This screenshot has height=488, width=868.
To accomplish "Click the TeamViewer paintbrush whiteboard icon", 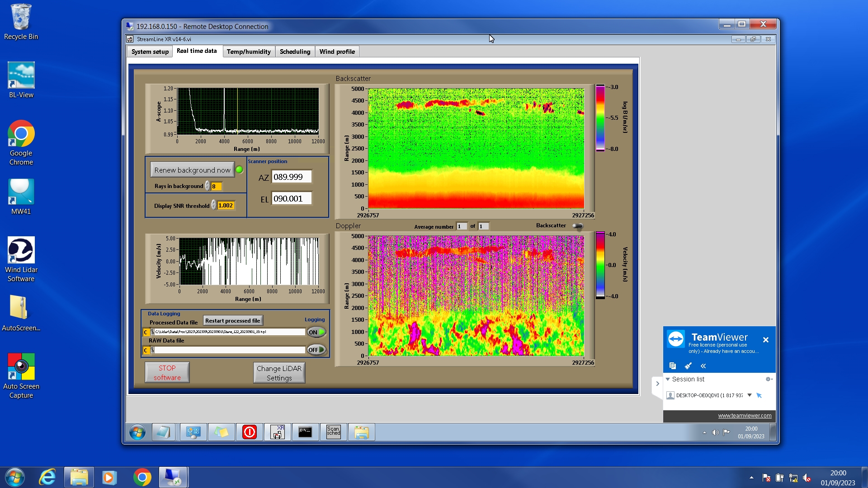I will [688, 366].
